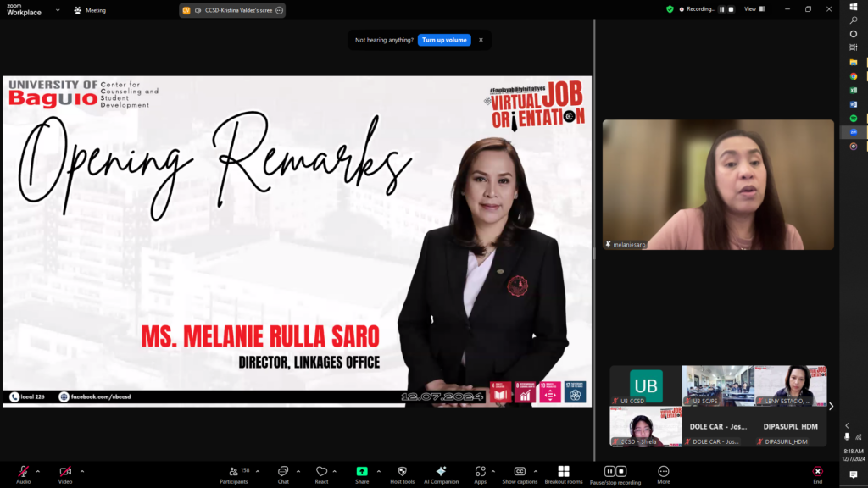The height and width of the screenshot is (488, 868).
Task: Expand arrow next to React
Action: coord(334,471)
